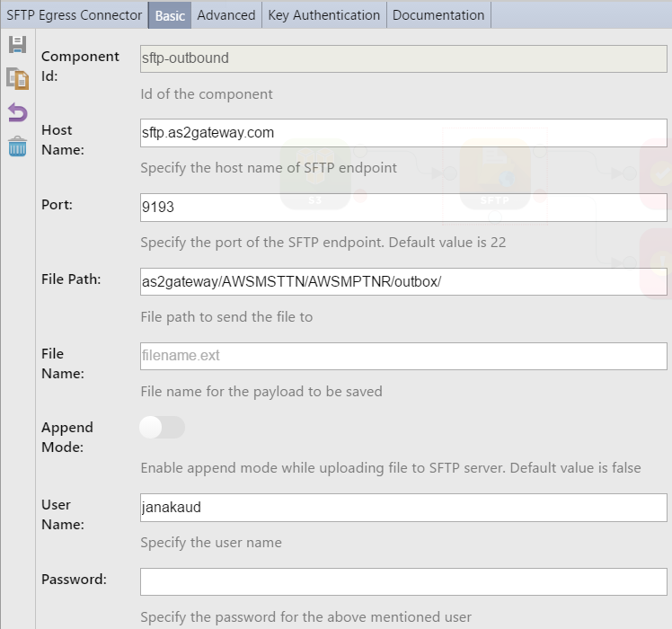
Task: Click 'File name for the payload to be saved'
Action: [x=261, y=392]
